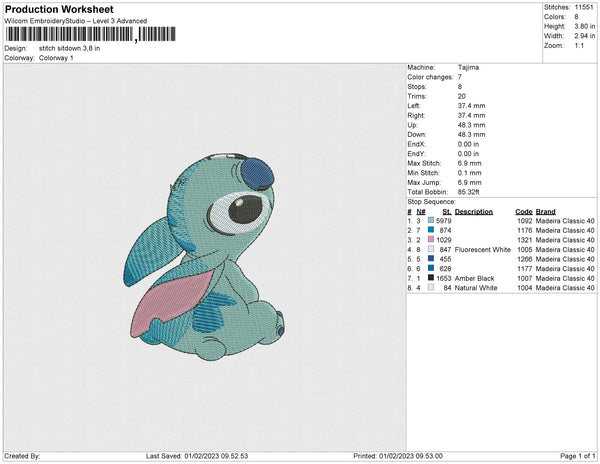The image size is (600, 464).
Task: Select the Natural White color swatch
Action: (x=431, y=287)
